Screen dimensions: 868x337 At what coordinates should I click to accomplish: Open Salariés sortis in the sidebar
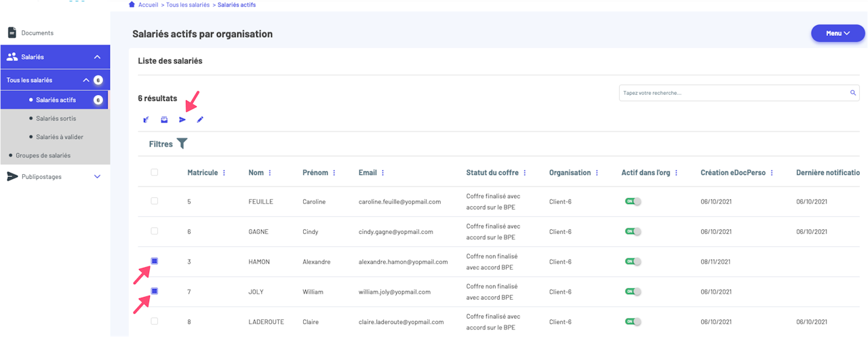[x=56, y=119]
